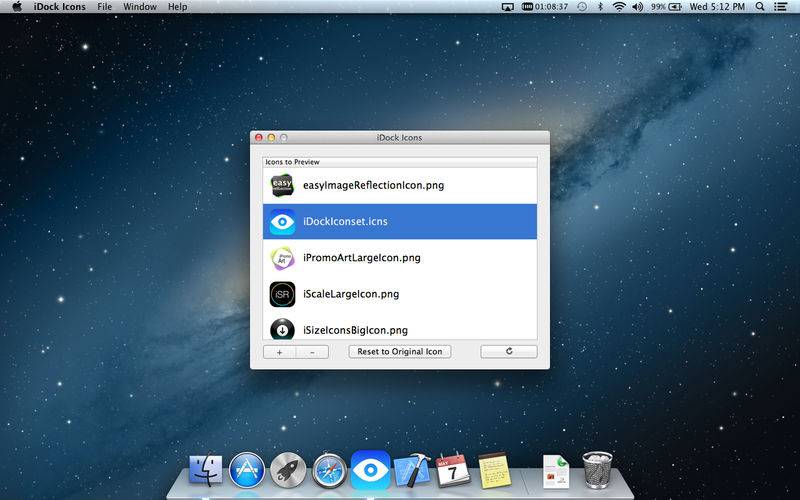Click the iDock eye icon in Dock
The image size is (800, 500).
371,470
